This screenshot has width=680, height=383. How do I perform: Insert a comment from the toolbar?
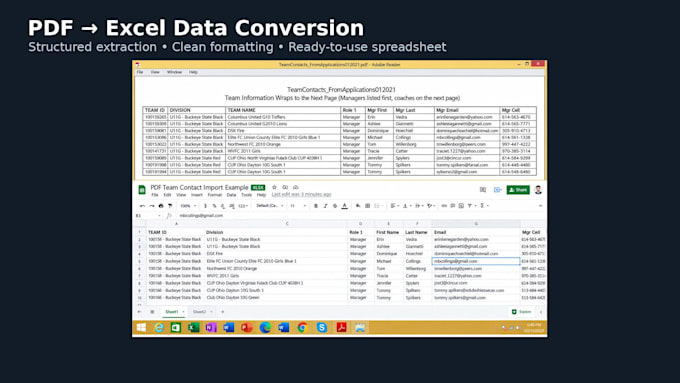click(452, 206)
